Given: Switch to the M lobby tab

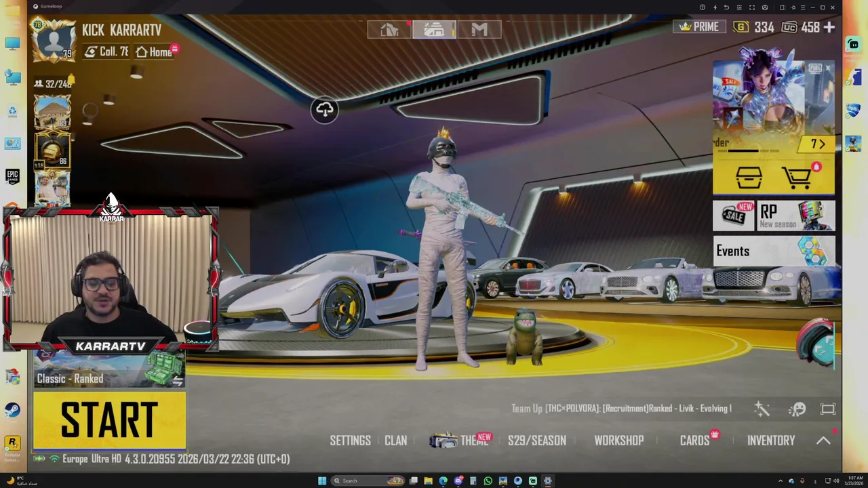Looking at the screenshot, I should tap(479, 29).
